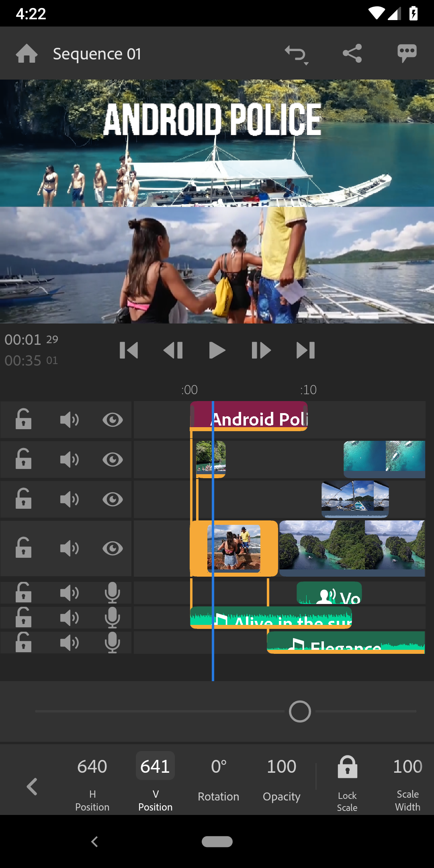Unlock the title track lock icon
The height and width of the screenshot is (868, 434).
(23, 419)
